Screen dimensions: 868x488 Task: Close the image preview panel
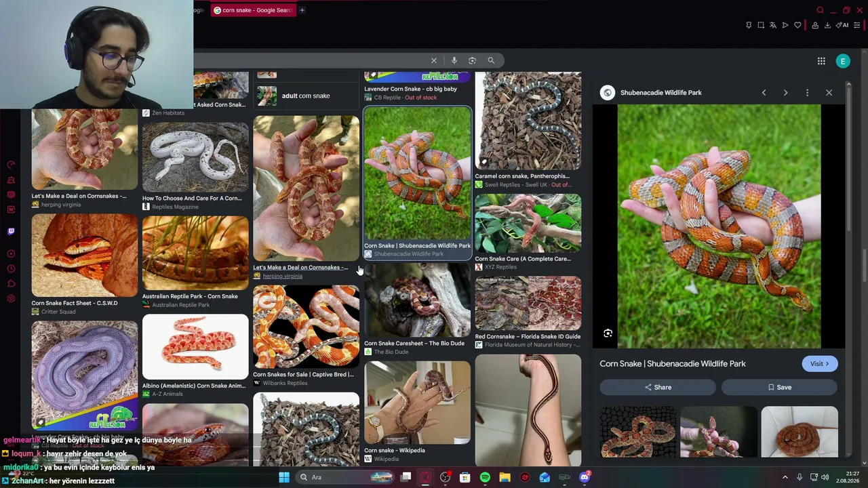(829, 93)
